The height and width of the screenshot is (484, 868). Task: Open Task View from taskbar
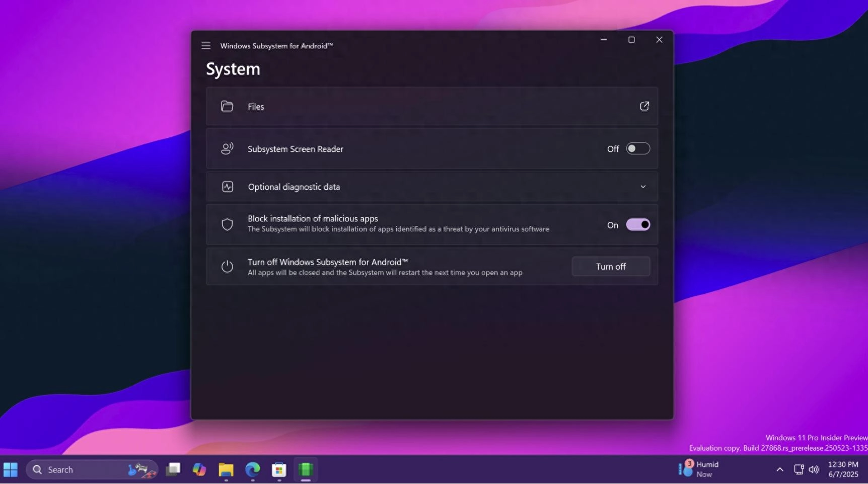pos(173,469)
